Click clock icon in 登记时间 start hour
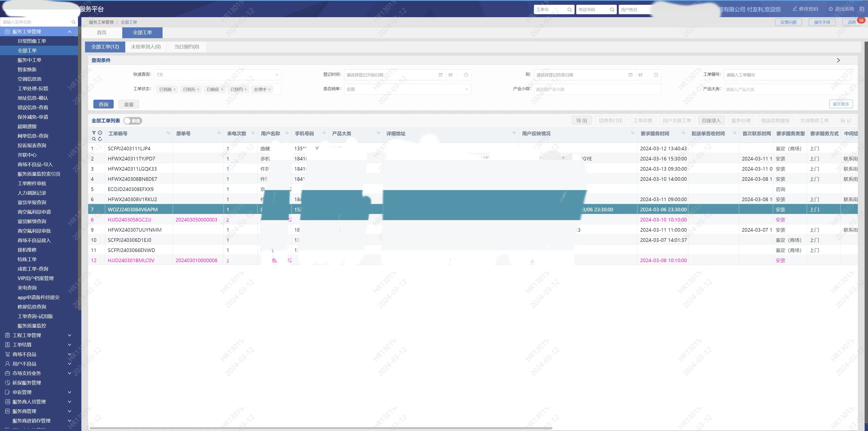Image resolution: width=868 pixels, height=431 pixels. click(466, 75)
